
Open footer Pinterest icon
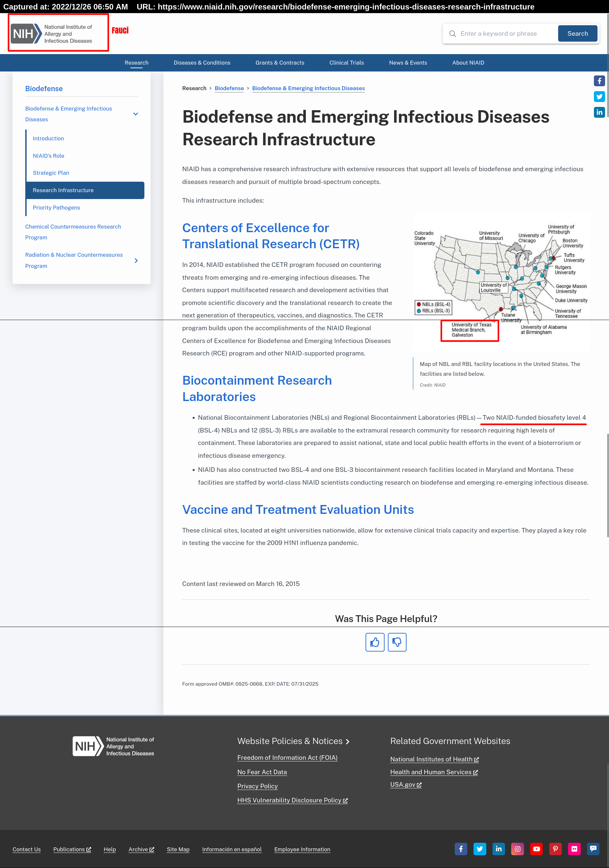pyautogui.click(x=555, y=849)
